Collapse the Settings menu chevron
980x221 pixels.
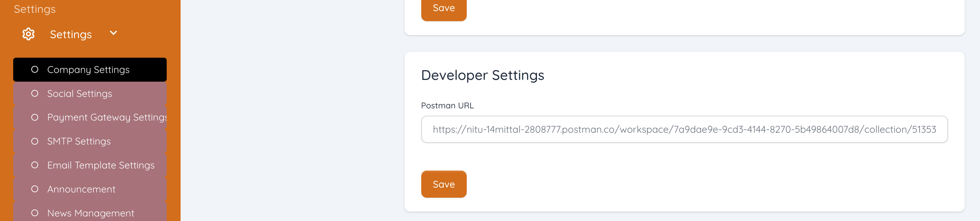click(x=113, y=33)
